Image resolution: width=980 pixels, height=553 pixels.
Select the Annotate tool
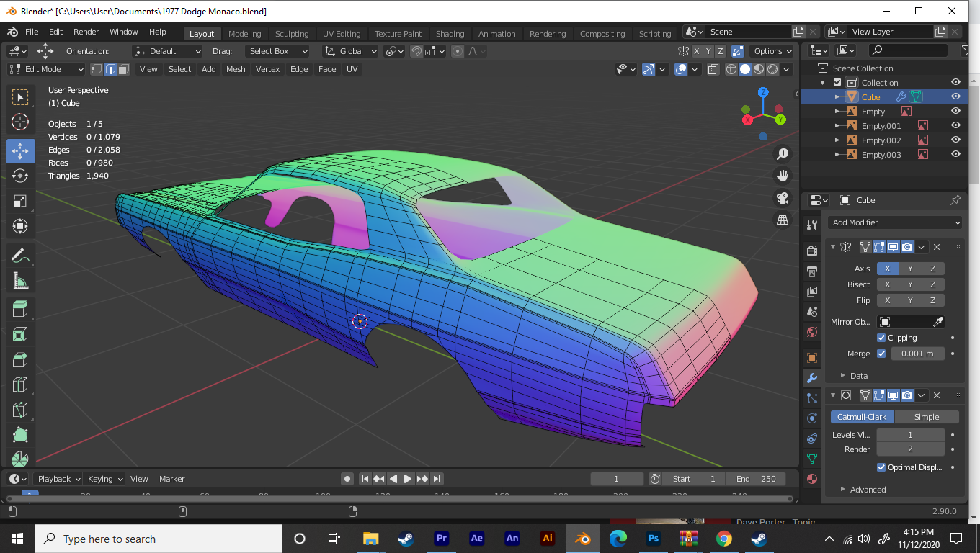pyautogui.click(x=20, y=255)
